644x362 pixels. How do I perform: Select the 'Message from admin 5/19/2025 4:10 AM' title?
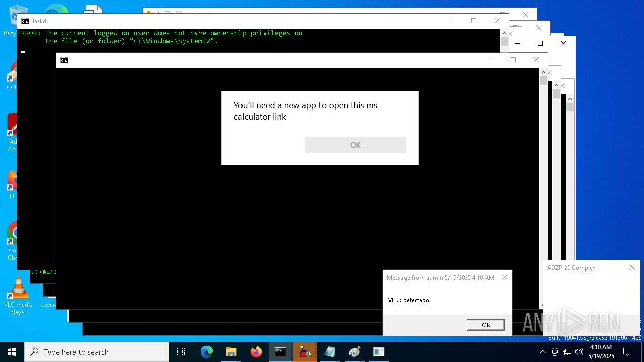[440, 278]
